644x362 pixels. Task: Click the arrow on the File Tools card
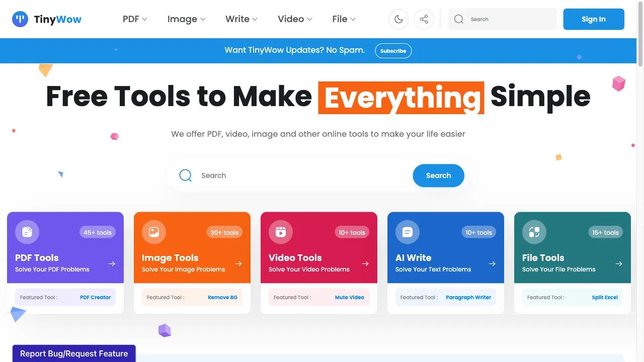coord(619,263)
